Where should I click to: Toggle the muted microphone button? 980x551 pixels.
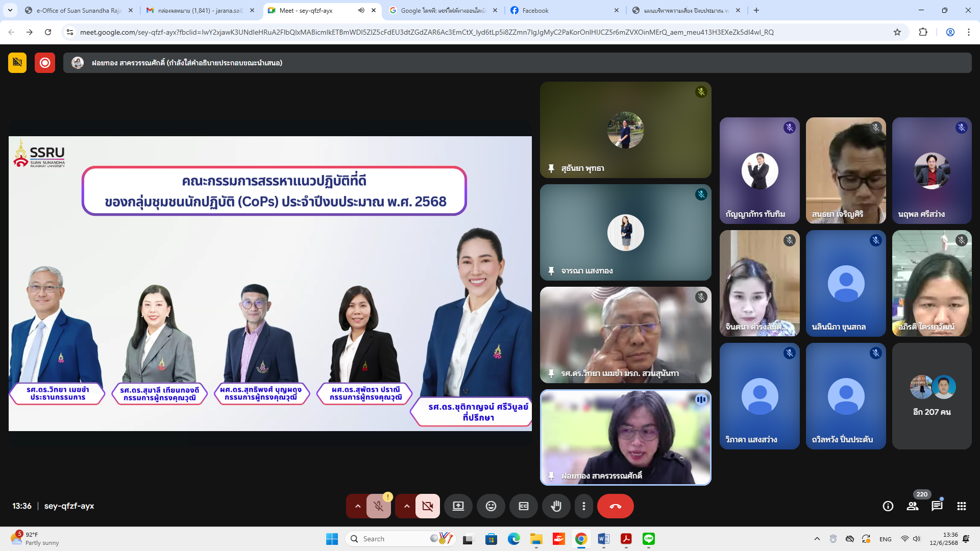(378, 506)
